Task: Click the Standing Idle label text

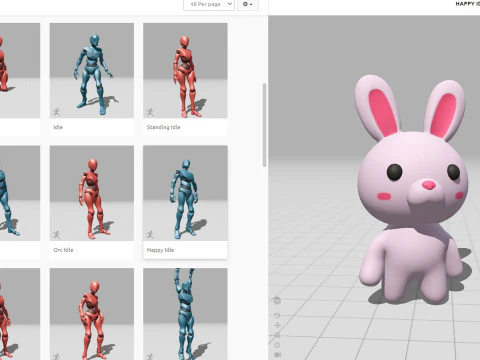Action: point(163,127)
